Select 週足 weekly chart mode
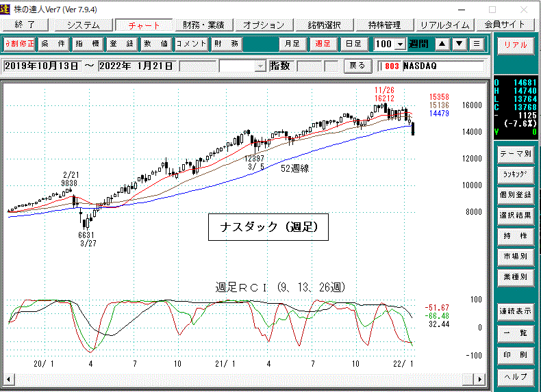Screen dimensions: 541x392 [x=323, y=44]
